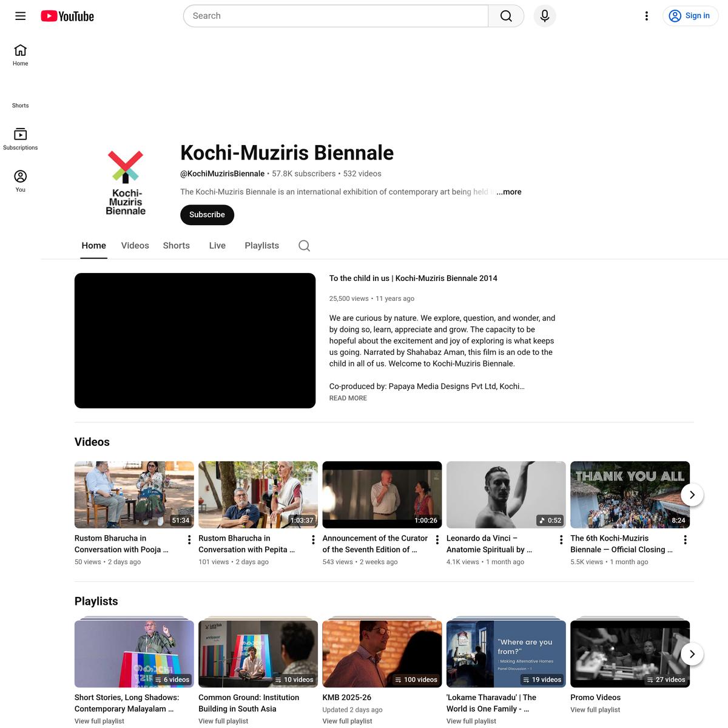Play the featured black video player
Viewport: 728px width, 728px height.
pos(195,340)
